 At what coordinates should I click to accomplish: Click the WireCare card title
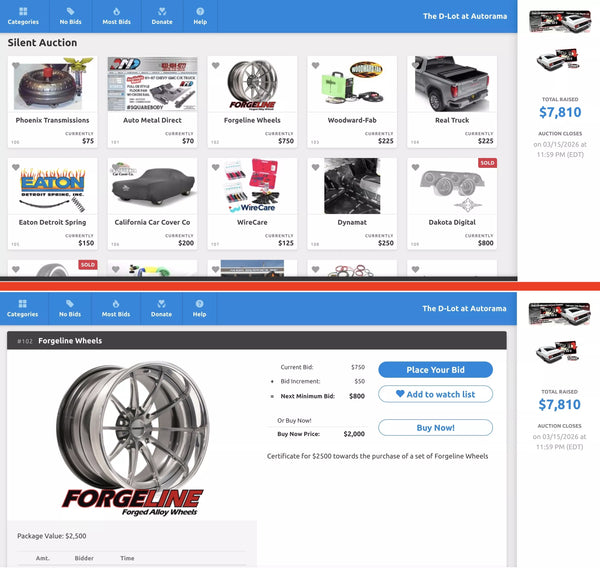[252, 222]
